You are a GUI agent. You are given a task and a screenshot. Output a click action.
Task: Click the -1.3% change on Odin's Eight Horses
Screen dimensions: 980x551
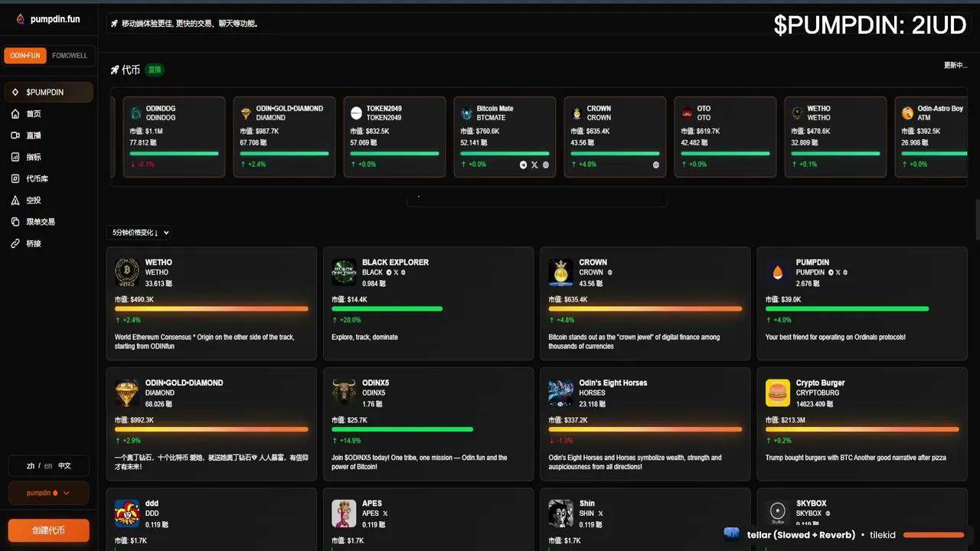[563, 441]
